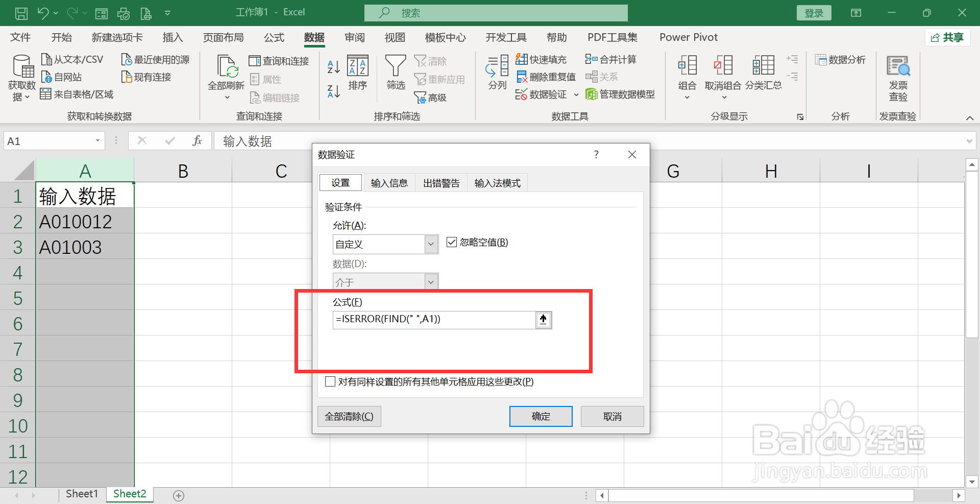Open Queries & Connections (查询和连接) pane

(x=279, y=61)
